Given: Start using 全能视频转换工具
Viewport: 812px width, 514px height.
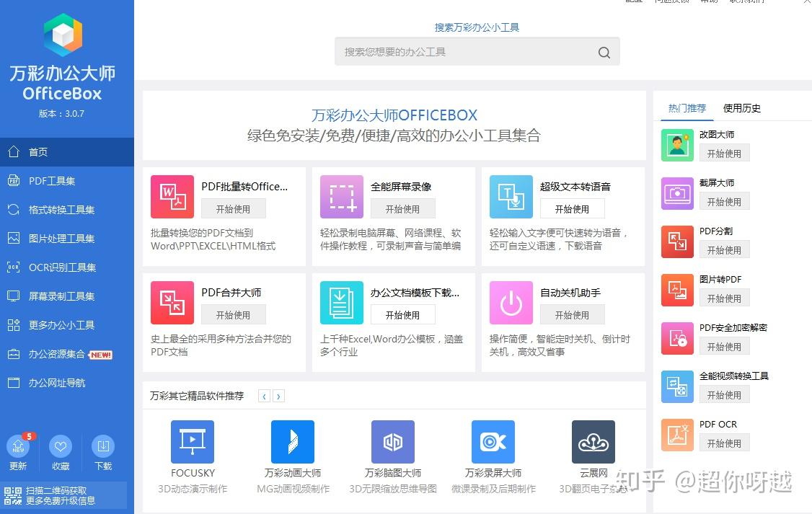Looking at the screenshot, I should (724, 395).
